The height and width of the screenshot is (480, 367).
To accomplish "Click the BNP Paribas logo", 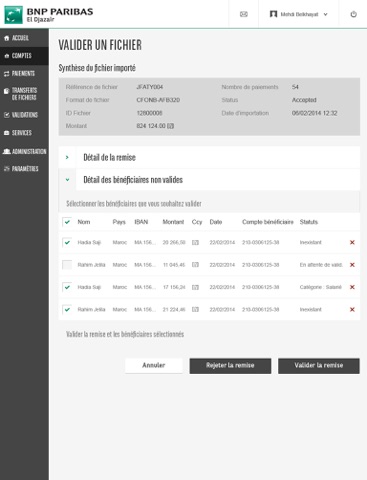I will point(49,15).
